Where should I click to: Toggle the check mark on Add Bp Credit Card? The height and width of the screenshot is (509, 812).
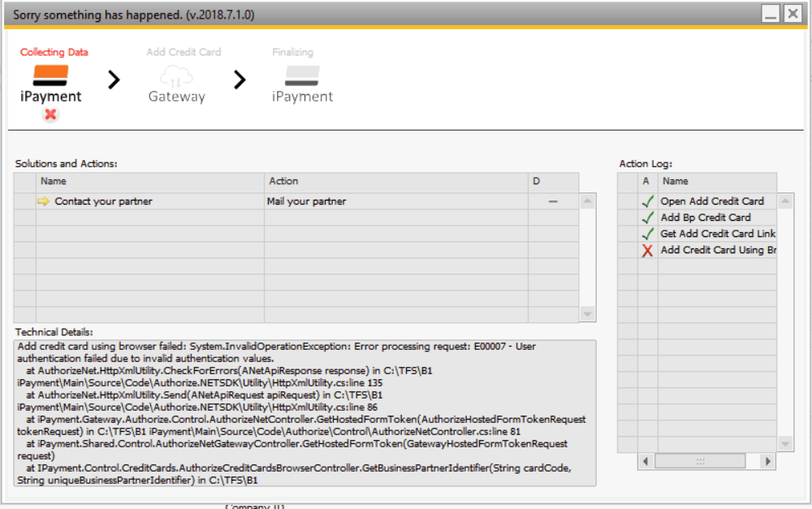(x=646, y=218)
